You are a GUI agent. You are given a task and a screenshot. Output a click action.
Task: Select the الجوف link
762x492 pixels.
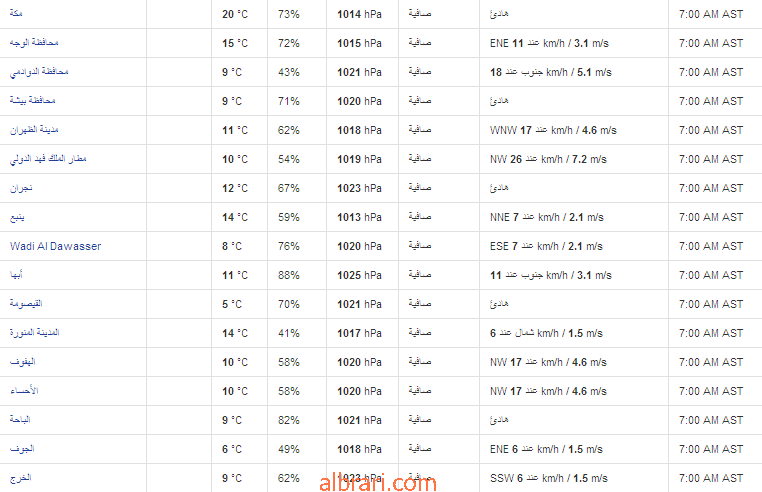21,449
